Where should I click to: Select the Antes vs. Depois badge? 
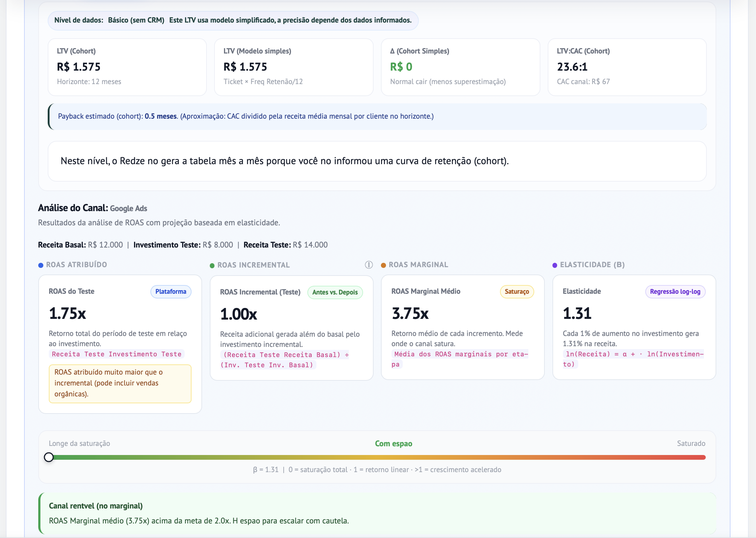point(335,292)
